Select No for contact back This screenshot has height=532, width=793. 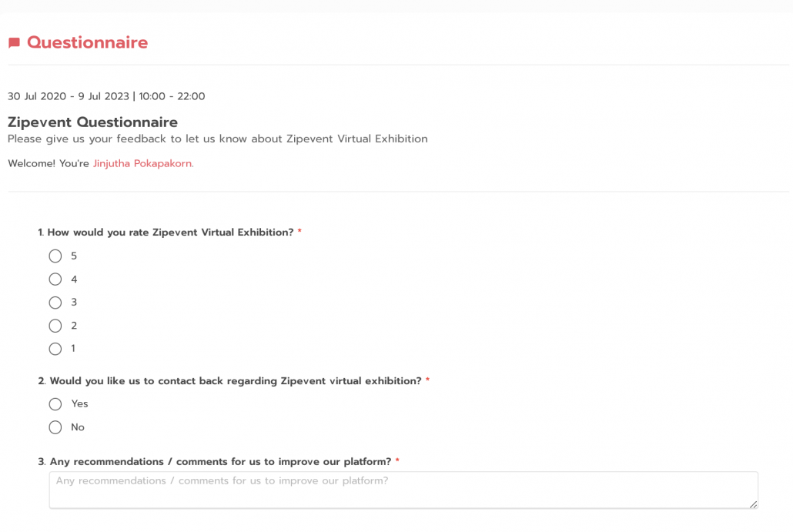pos(55,427)
